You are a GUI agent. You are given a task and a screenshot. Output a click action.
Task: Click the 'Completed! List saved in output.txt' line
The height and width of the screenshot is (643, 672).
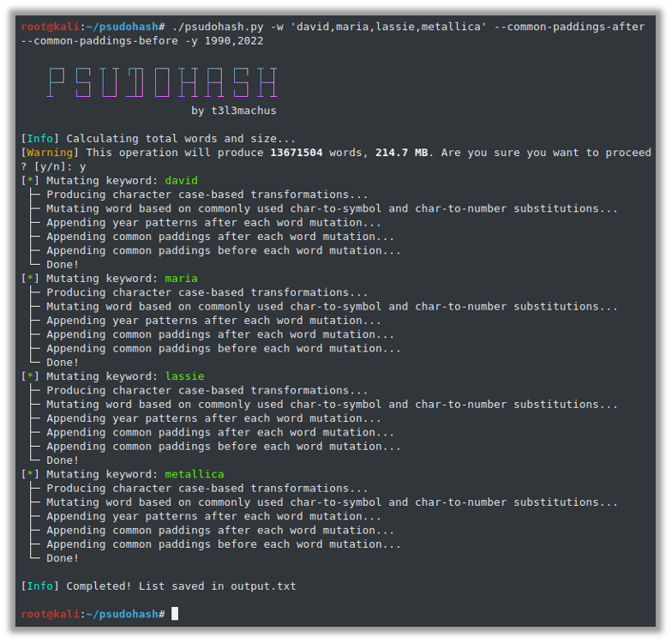pos(181,586)
